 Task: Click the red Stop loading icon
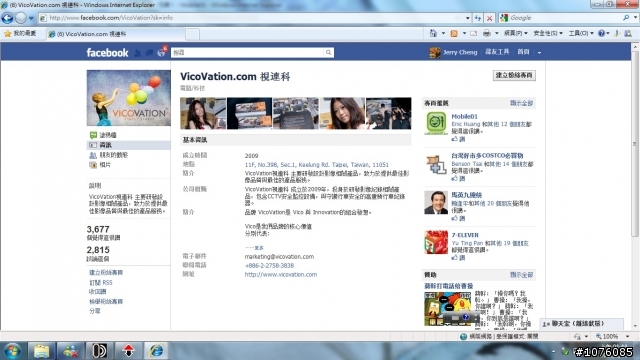pos(489,18)
